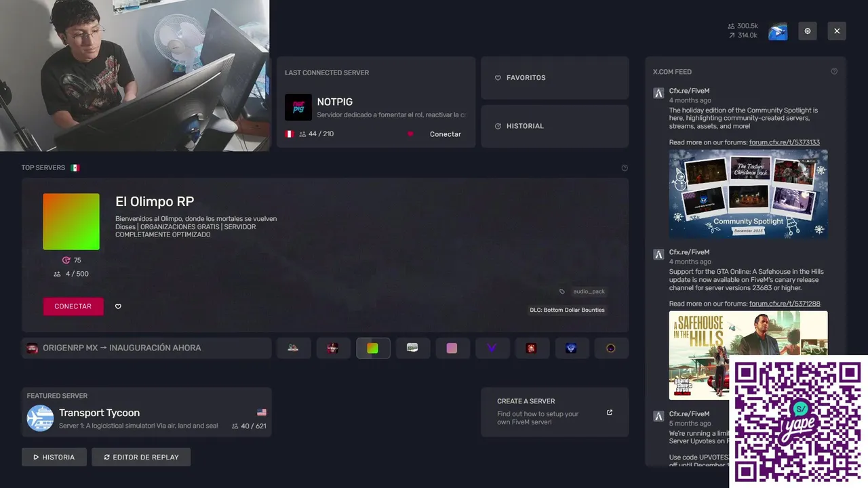868x488 pixels.
Task: Click the 75 upvote count
Action: tap(72, 260)
